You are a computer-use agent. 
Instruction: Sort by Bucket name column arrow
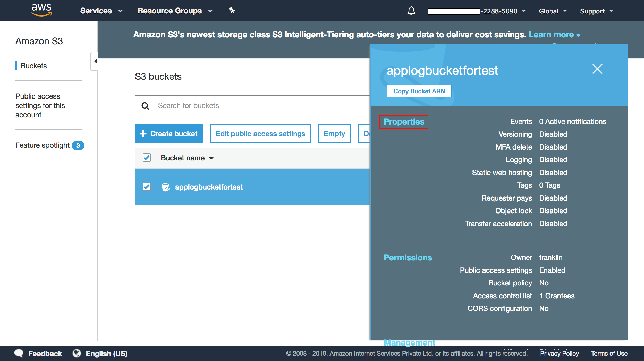coord(211,158)
